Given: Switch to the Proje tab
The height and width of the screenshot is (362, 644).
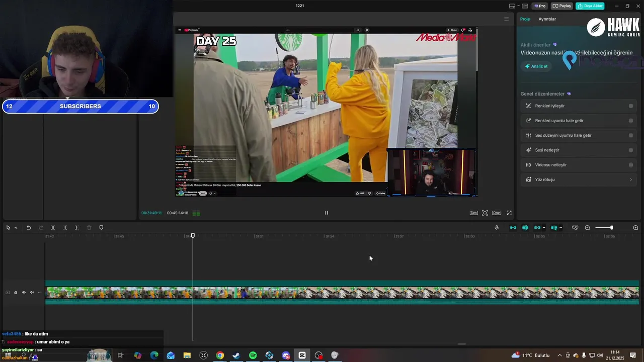Looking at the screenshot, I should click(525, 19).
